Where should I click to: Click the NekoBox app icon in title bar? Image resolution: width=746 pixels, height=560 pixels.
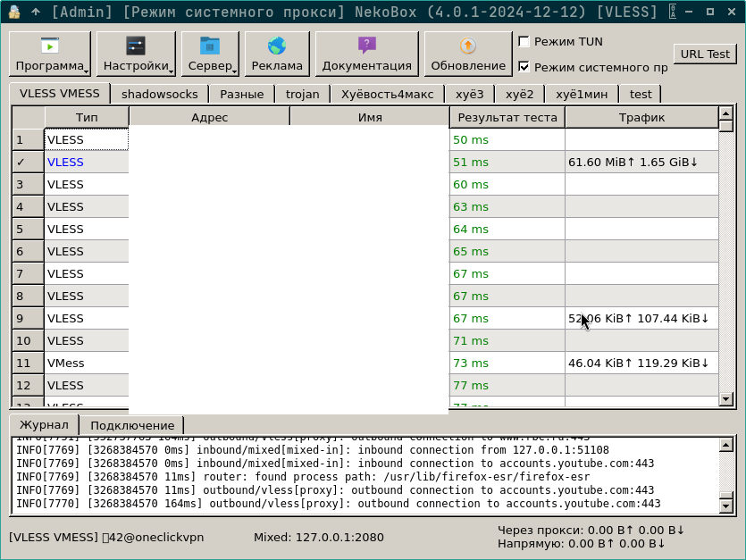13,12
